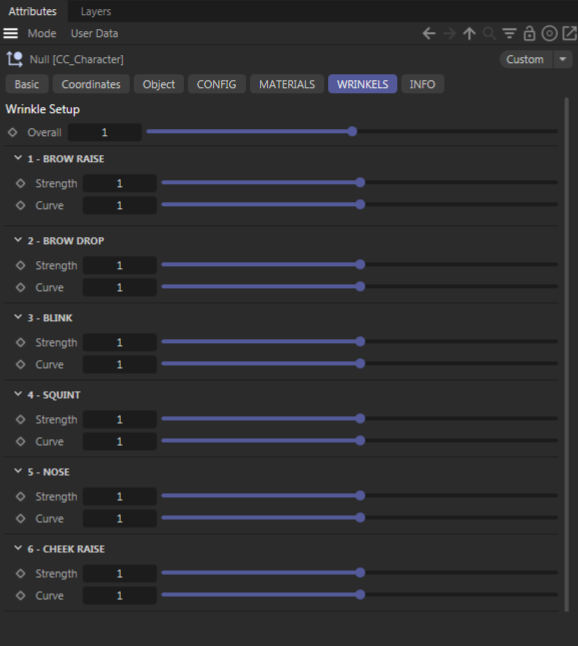This screenshot has height=646, width=578.
Task: Click the target mode circle icon
Action: click(x=549, y=33)
